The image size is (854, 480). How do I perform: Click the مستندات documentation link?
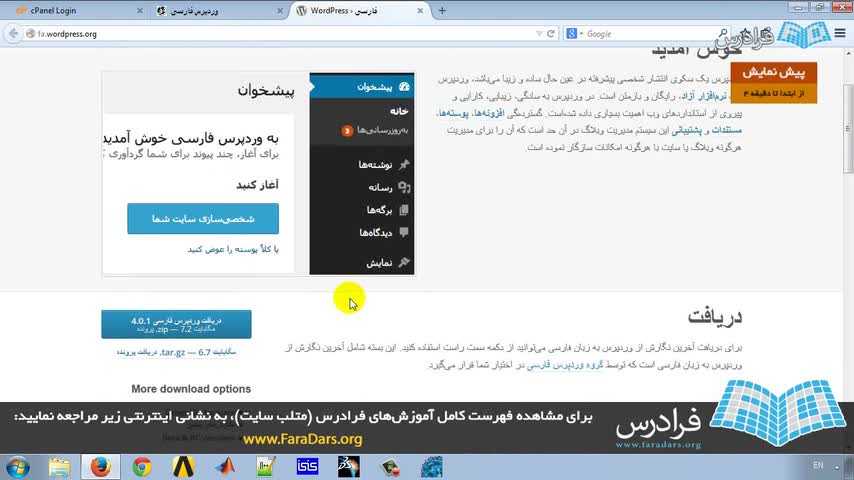pyautogui.click(x=727, y=130)
